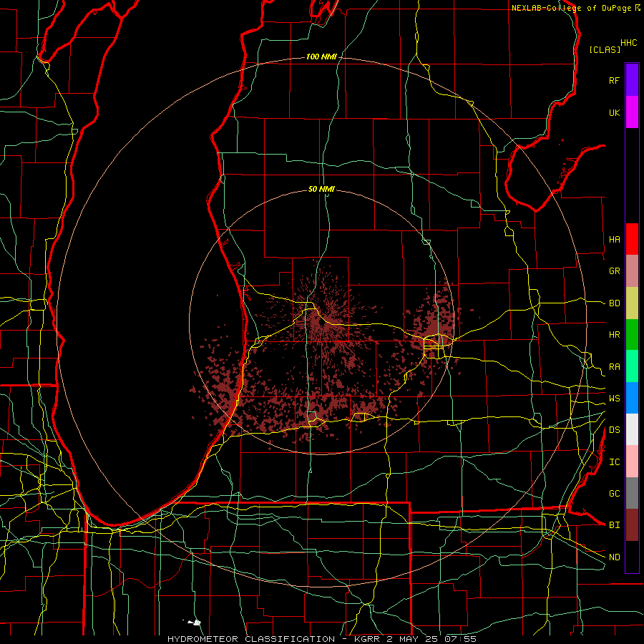Click the UK magenta legend swatch

coord(632,112)
